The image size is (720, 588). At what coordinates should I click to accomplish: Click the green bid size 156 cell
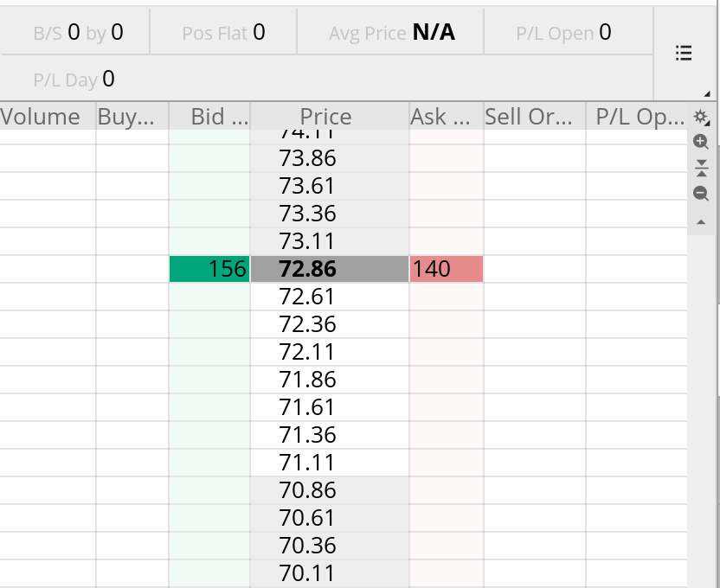210,269
